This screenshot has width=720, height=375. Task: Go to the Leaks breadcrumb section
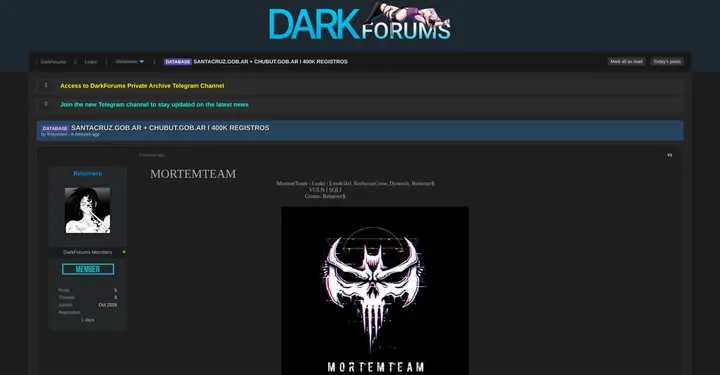[90, 62]
